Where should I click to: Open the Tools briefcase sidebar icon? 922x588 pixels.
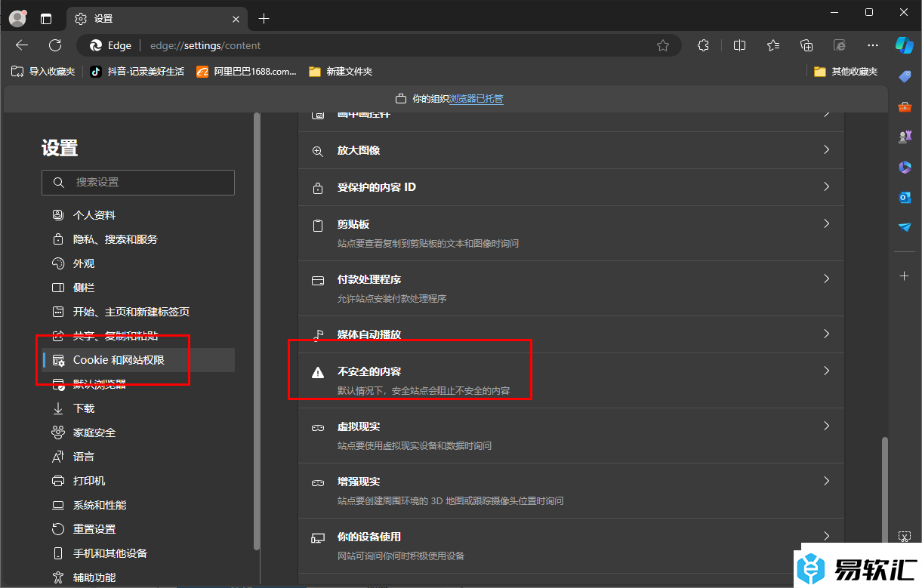pyautogui.click(x=905, y=106)
